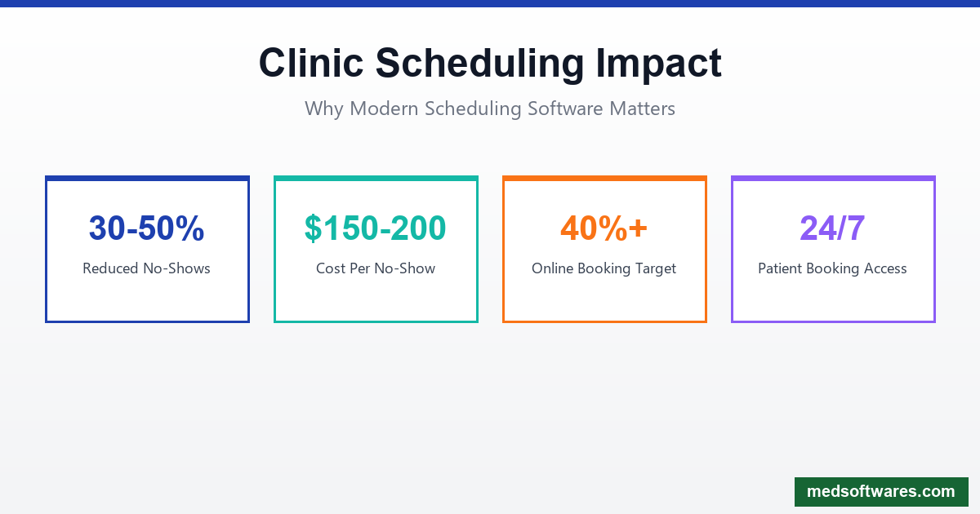Image resolution: width=980 pixels, height=514 pixels.
Task: Click the teal top border of the $150-200 card
Action: point(376,178)
